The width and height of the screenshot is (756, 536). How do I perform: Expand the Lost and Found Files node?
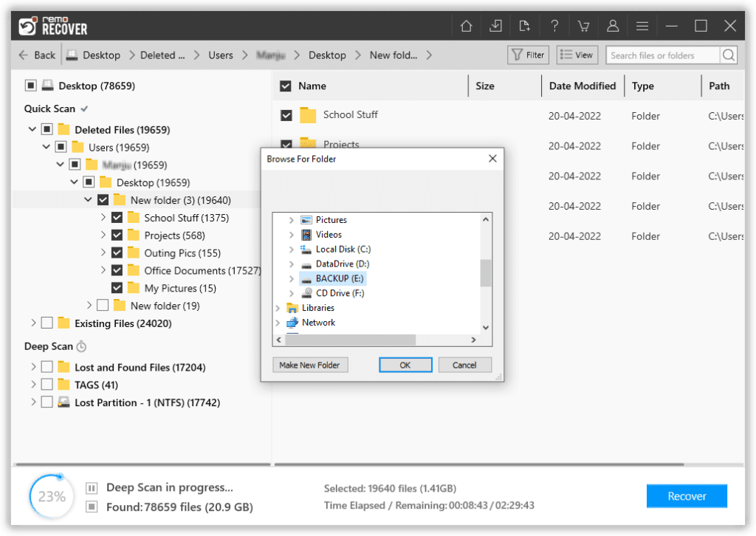click(x=33, y=367)
